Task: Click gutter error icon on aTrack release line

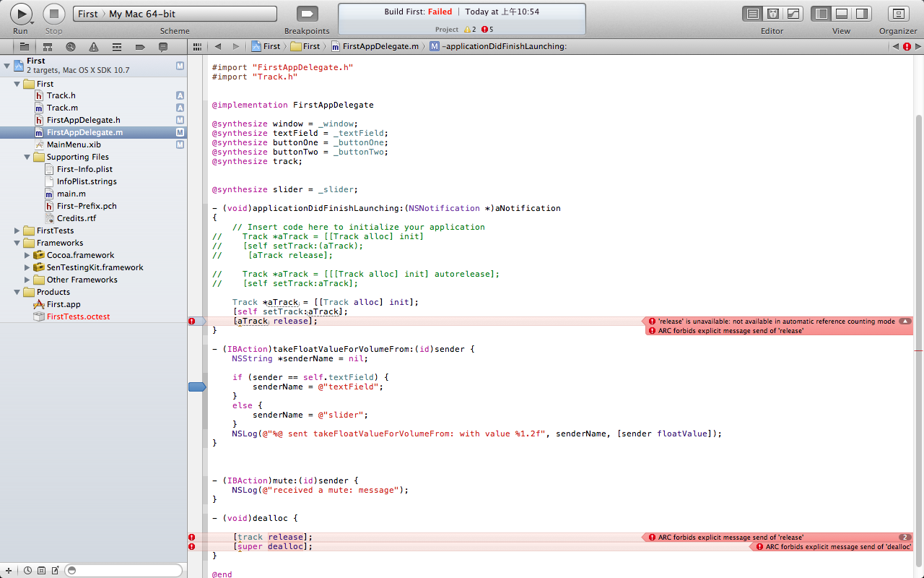Action: click(192, 321)
